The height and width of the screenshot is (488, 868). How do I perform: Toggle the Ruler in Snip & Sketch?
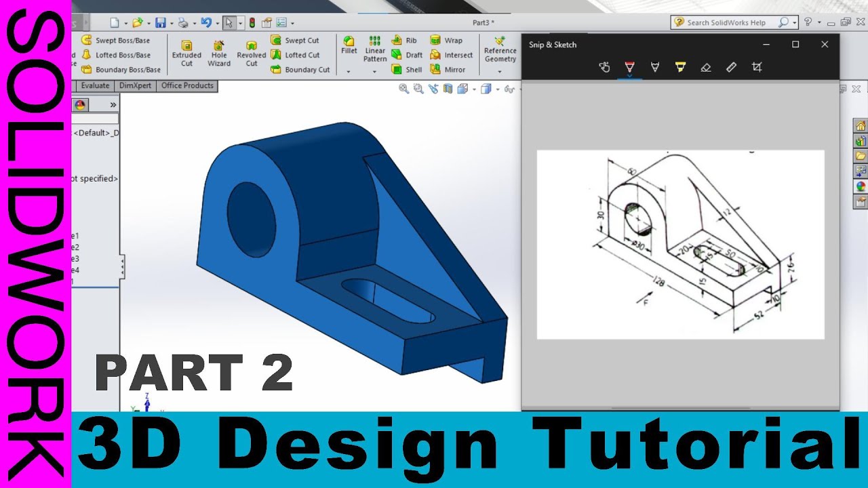tap(731, 67)
